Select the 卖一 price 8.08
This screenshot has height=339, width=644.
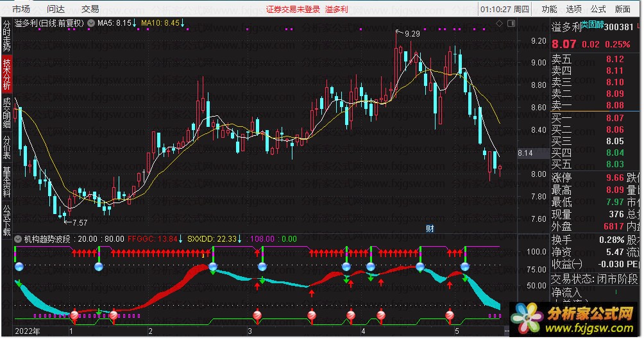pos(615,105)
